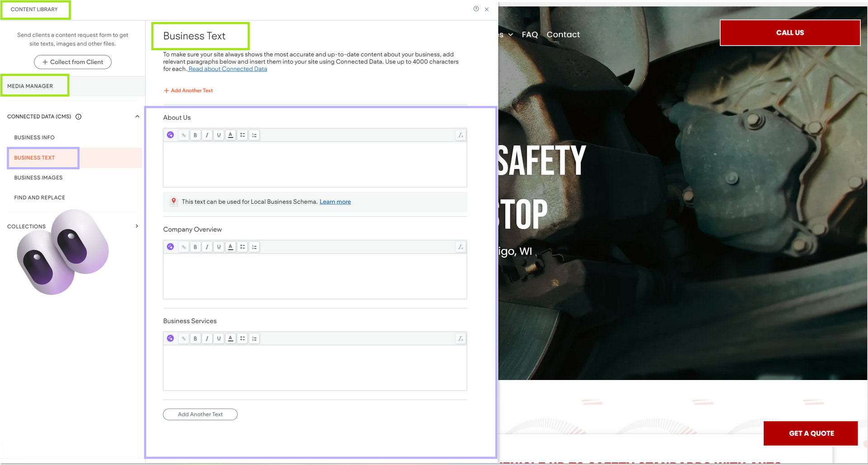Viewport: 868px width, 465px height.
Task: Toggle bold in Company Overview editor
Action: point(195,247)
